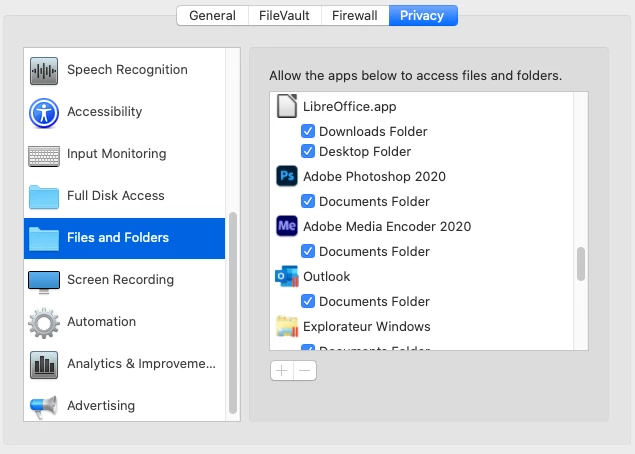
Task: Switch to the Firewall tab
Action: 355,15
